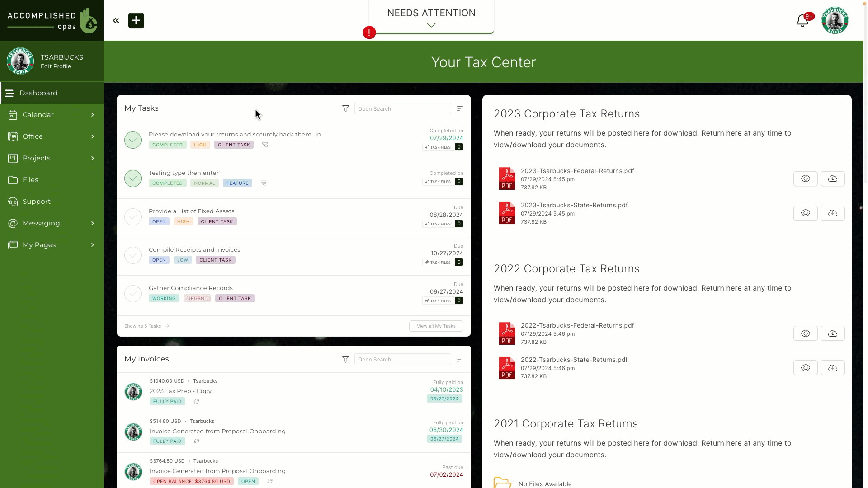Open search input in My Tasks

click(x=402, y=108)
